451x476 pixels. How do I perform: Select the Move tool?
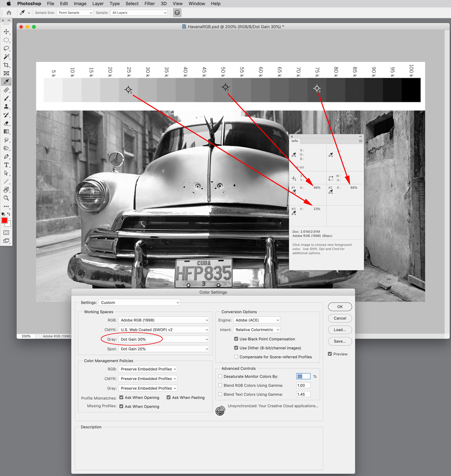6,32
